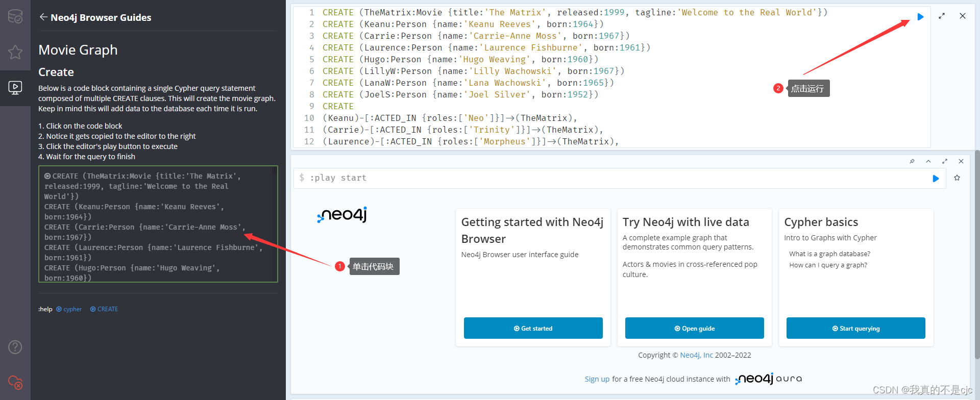980x400 pixels.
Task: Click the CREATE code block in guide
Action: click(158, 224)
